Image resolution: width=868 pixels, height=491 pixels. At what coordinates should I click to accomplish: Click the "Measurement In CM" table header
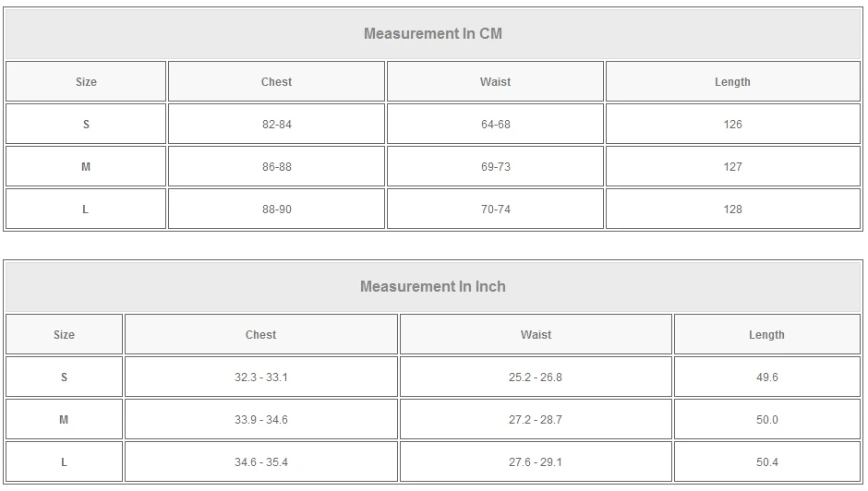point(433,34)
